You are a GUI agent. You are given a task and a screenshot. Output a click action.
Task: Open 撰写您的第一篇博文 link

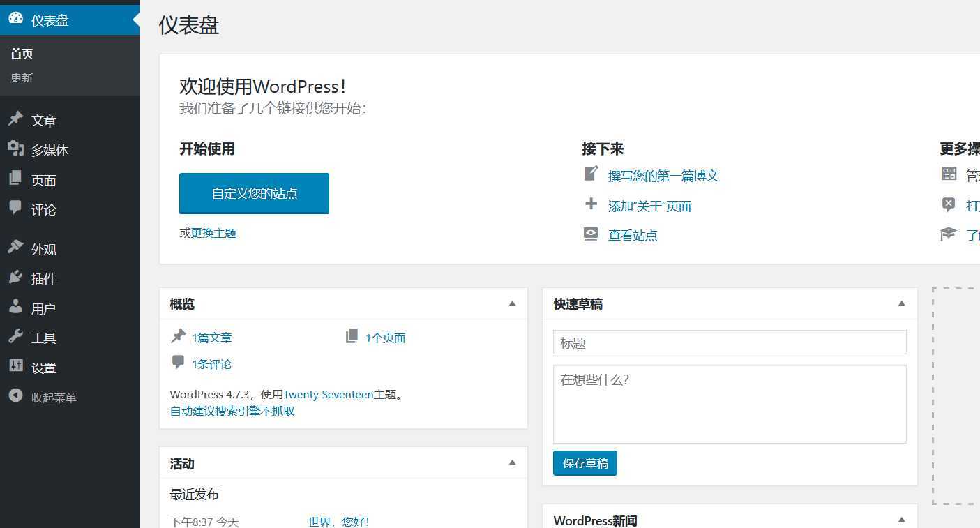click(x=663, y=176)
